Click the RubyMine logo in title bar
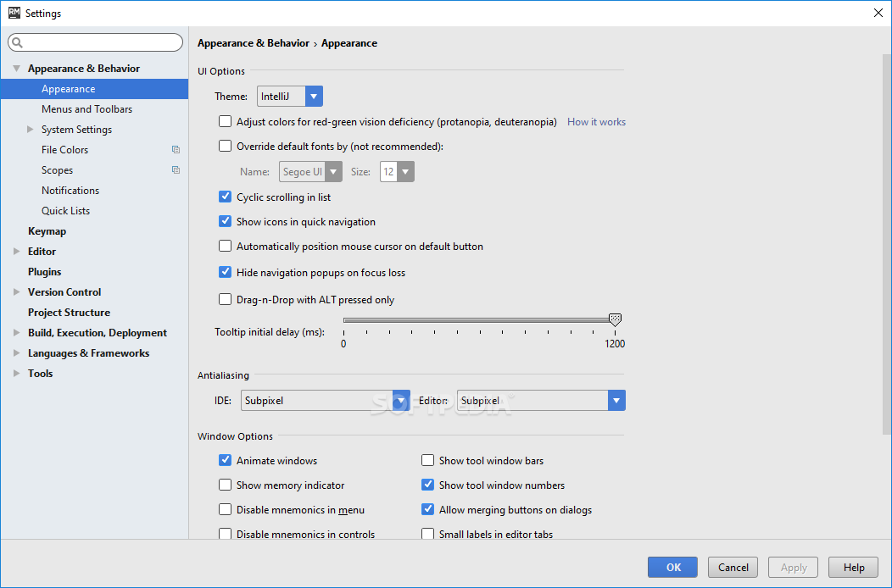Image resolution: width=892 pixels, height=588 pixels. click(14, 13)
